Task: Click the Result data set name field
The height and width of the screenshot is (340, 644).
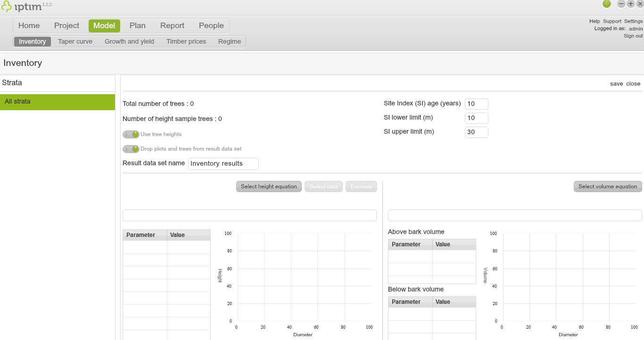Action: 223,163
